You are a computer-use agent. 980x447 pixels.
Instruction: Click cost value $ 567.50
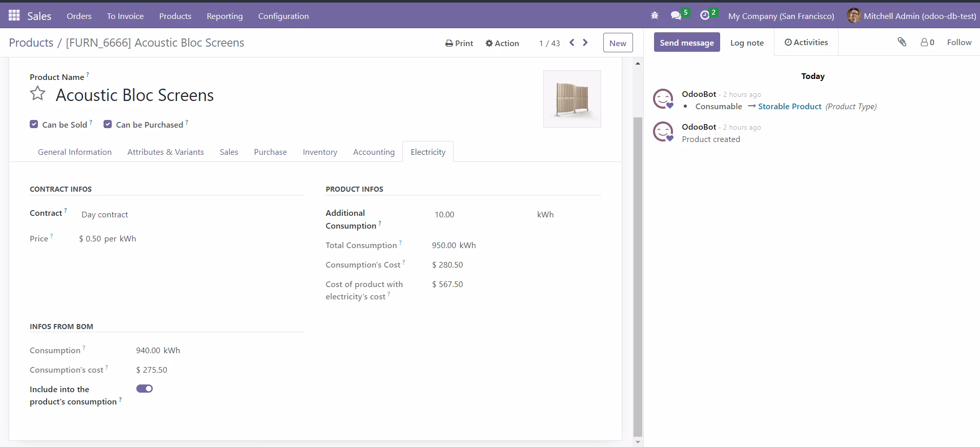click(447, 284)
